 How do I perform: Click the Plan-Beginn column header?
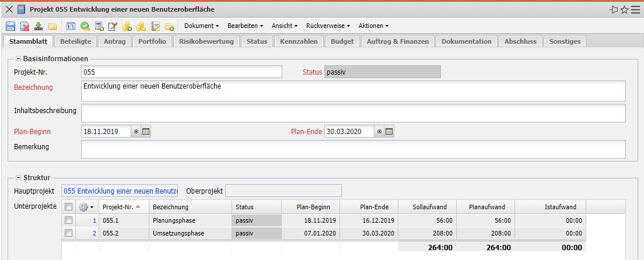point(310,206)
